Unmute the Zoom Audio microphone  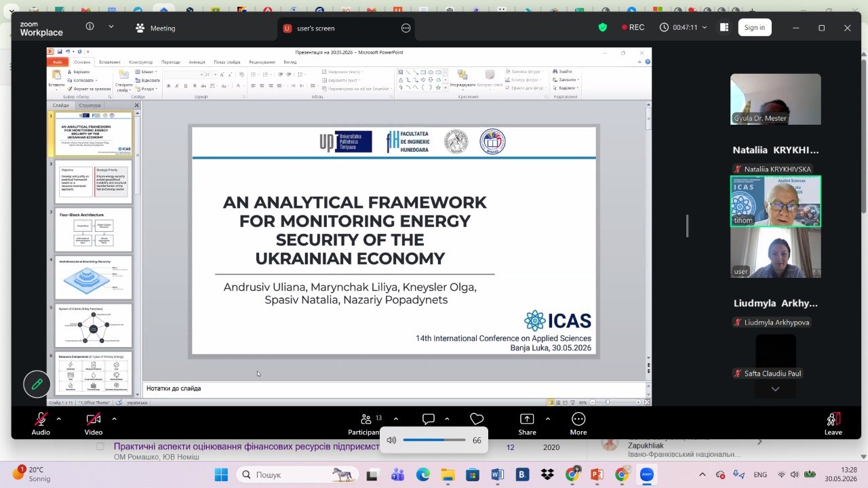41,424
